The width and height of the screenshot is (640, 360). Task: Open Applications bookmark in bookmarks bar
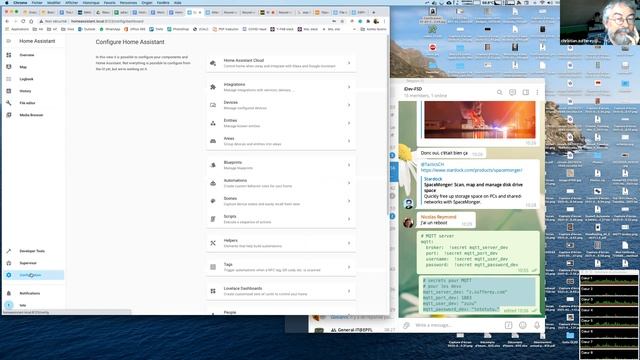[17, 29]
